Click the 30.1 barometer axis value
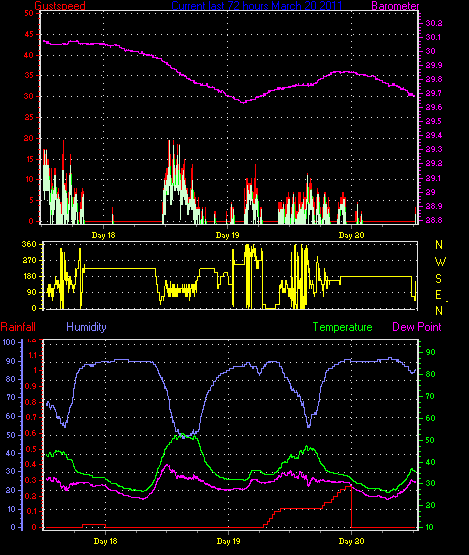469x555 pixels. [434, 37]
